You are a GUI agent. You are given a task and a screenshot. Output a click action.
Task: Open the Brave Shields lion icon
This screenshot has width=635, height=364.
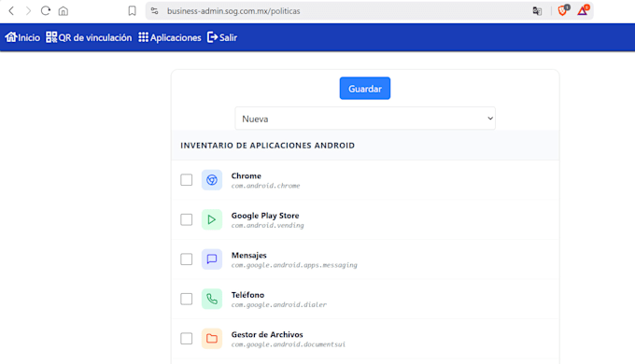pos(562,10)
